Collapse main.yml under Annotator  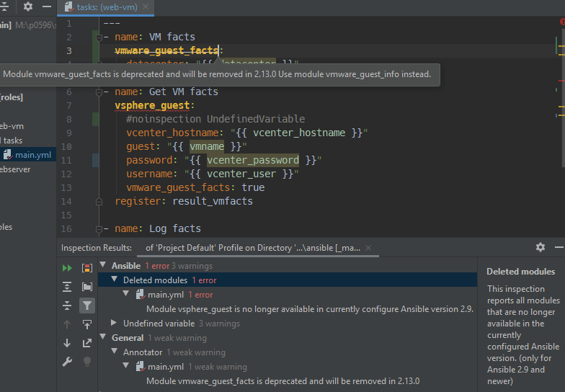(x=126, y=366)
